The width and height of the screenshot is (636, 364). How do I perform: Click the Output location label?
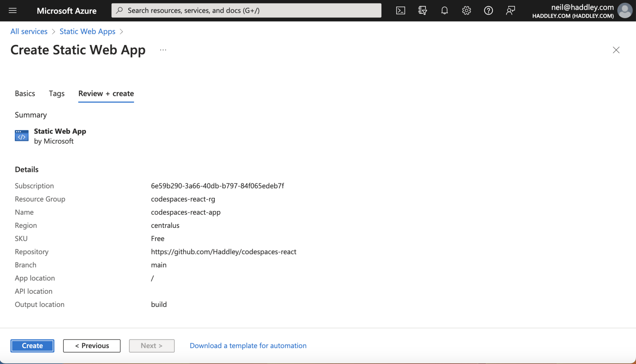click(x=39, y=304)
